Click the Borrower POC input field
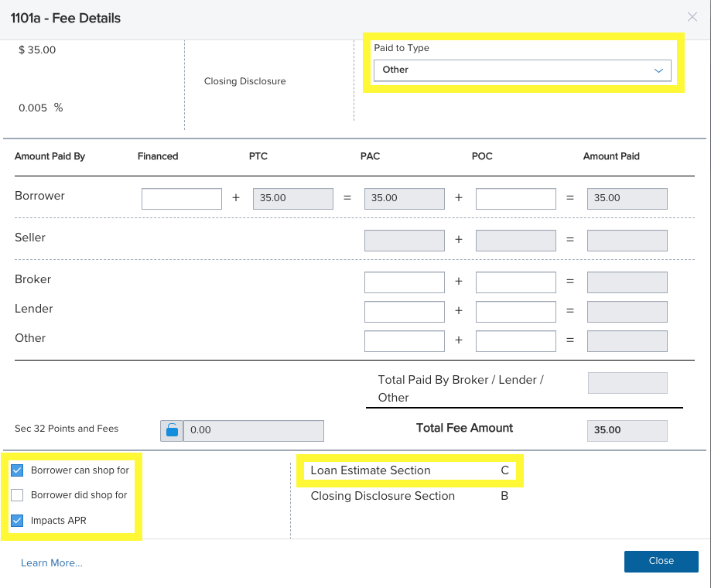 point(516,199)
